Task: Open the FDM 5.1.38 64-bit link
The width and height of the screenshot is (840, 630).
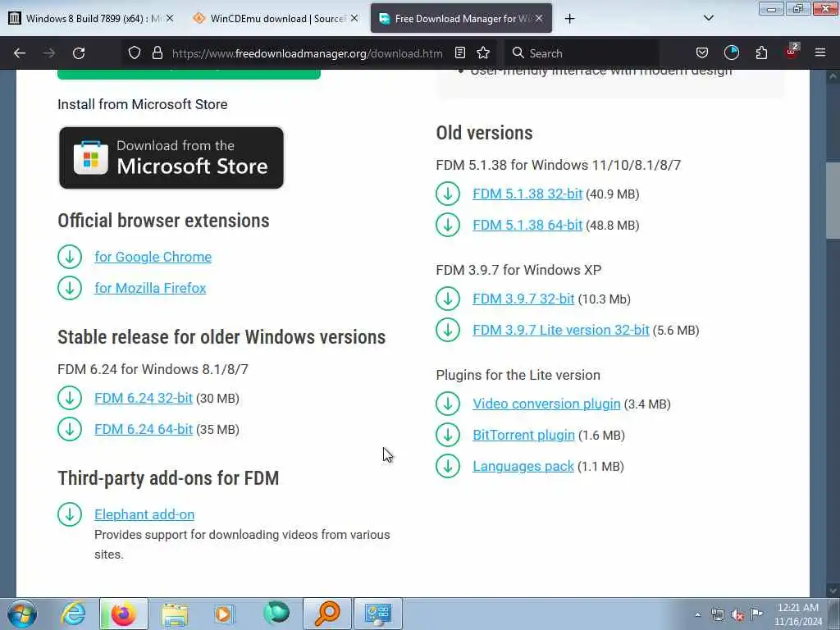Action: click(527, 225)
